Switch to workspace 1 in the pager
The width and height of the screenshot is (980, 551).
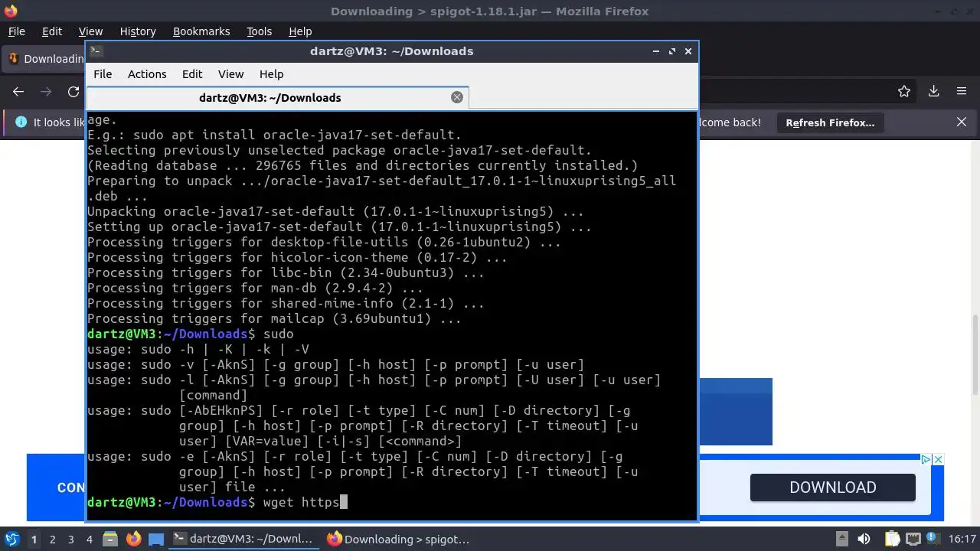(34, 539)
